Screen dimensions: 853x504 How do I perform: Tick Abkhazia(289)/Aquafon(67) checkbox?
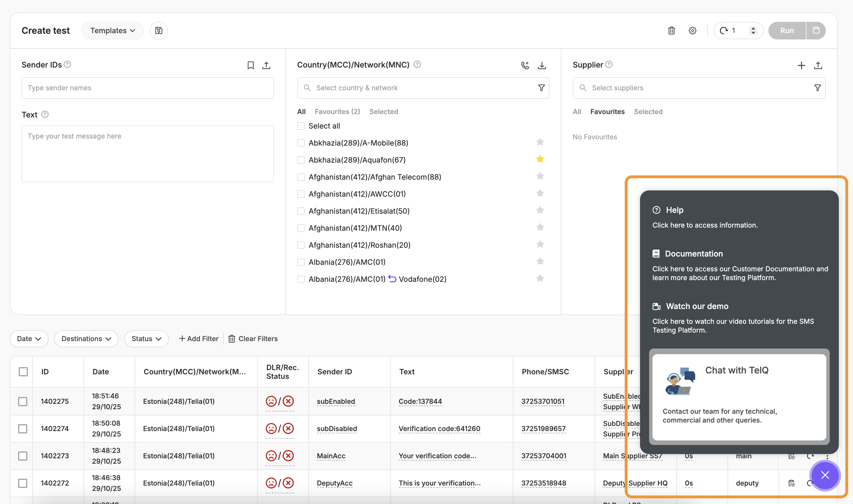(x=301, y=160)
